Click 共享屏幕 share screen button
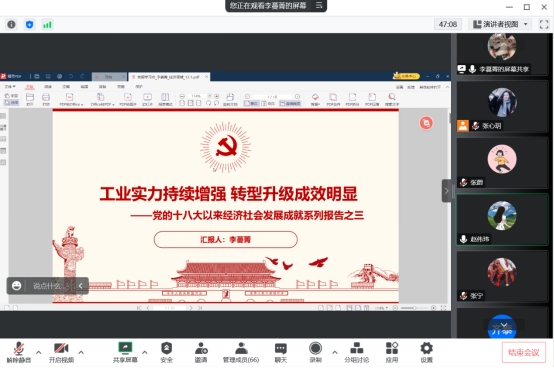 pos(125,352)
